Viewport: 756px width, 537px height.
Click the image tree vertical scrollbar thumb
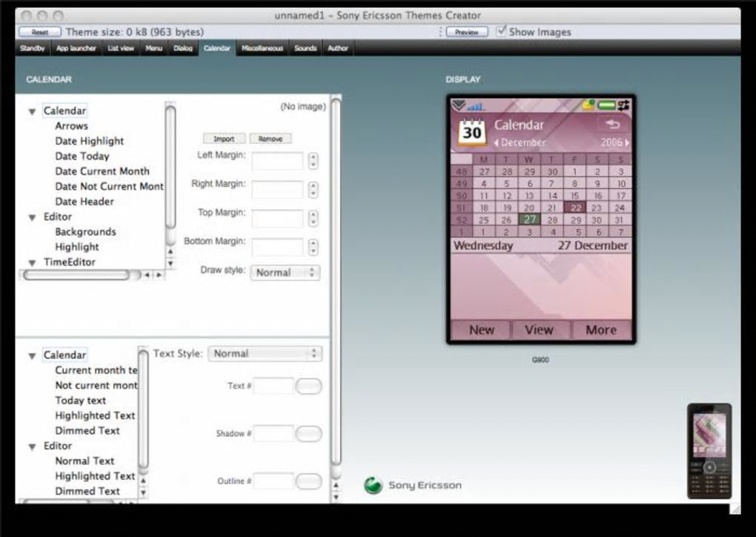170,166
